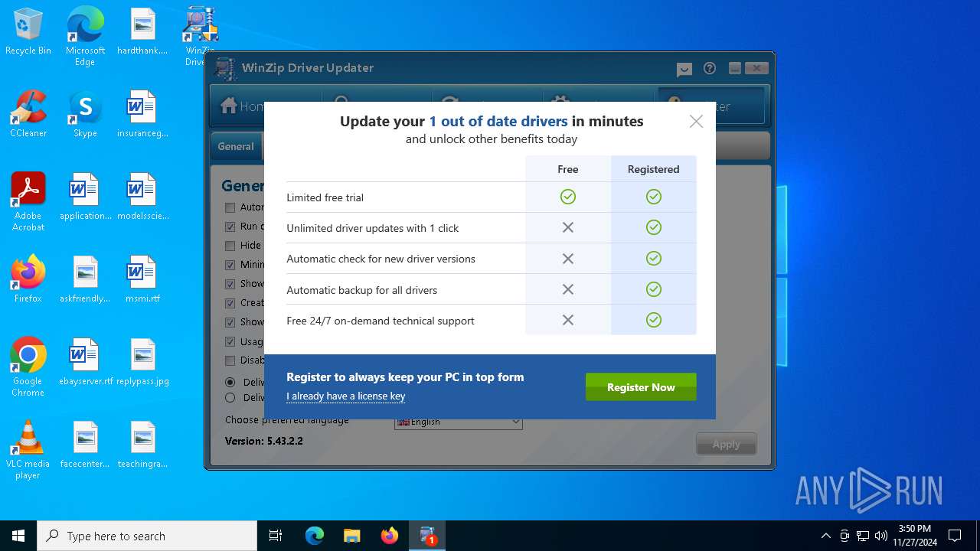Click 'Automatic check for new driver versions' text
Image resolution: width=980 pixels, height=551 pixels.
click(x=381, y=259)
